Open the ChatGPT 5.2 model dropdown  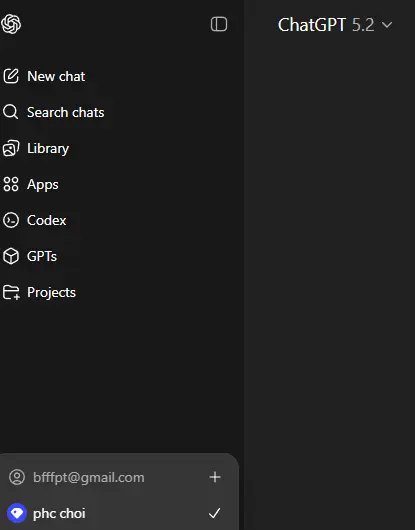(x=335, y=25)
